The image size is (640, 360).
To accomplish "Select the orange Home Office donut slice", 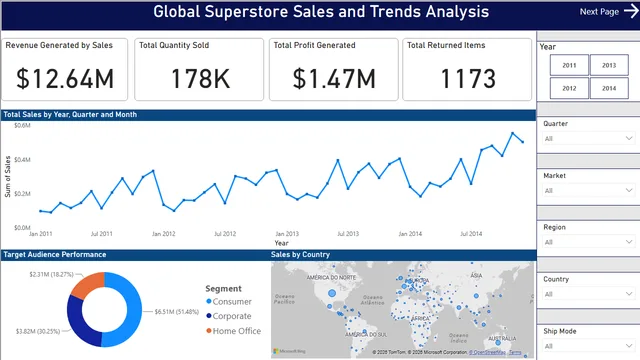I will [x=89, y=284].
